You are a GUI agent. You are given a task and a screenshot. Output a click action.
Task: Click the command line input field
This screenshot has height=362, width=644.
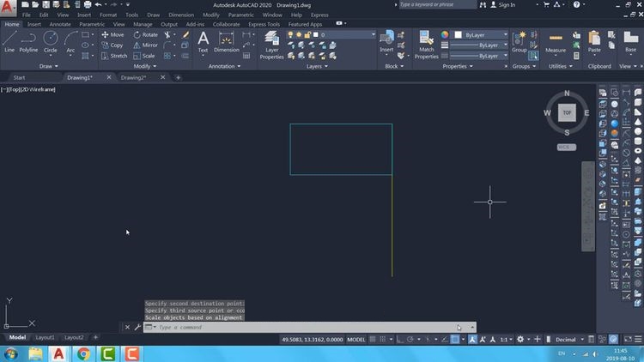301,327
